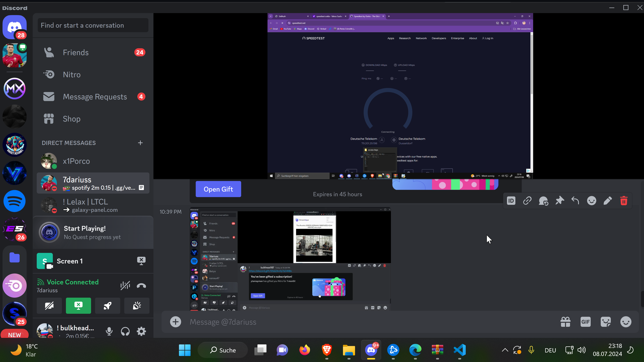Screen dimensions: 644x362
Task: Disconnect from voice call
Action: 141,286
